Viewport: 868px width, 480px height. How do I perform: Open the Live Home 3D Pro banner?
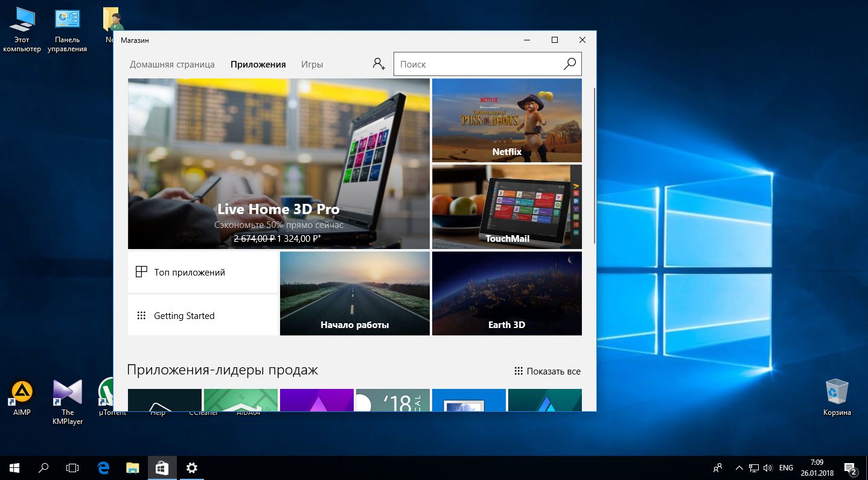point(279,163)
